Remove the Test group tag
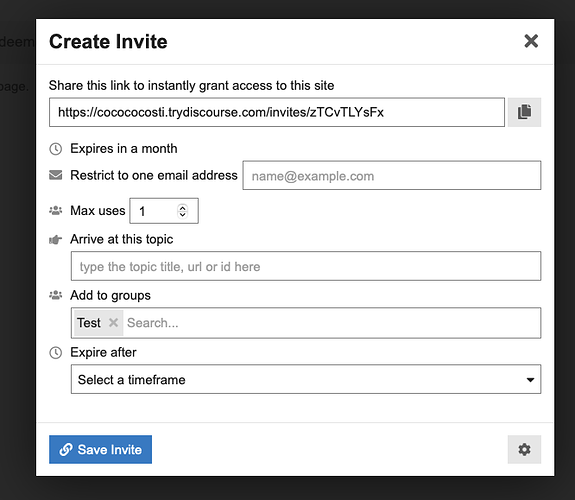 click(x=113, y=323)
